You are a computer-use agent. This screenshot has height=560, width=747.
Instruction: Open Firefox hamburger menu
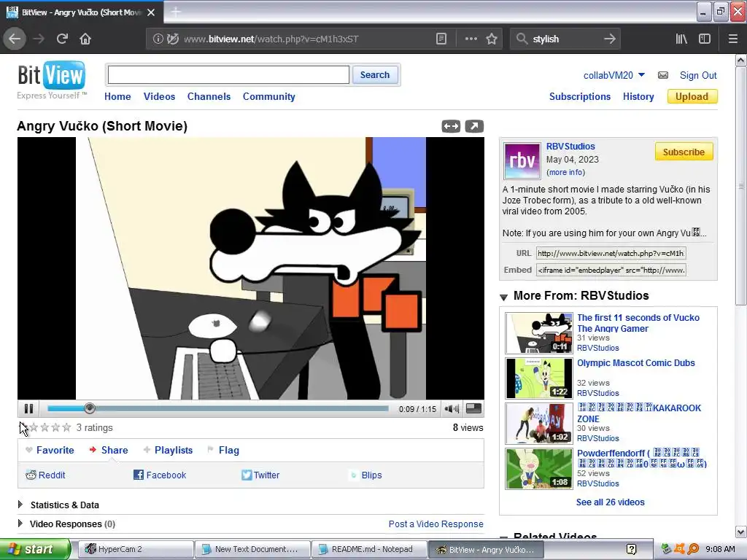(733, 39)
